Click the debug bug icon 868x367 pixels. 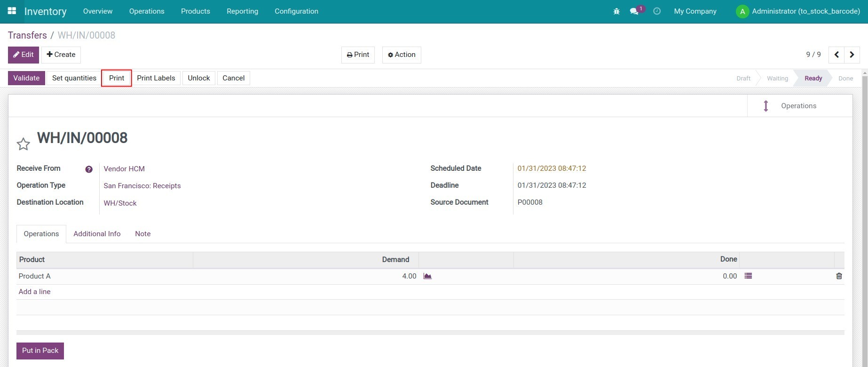pos(616,11)
